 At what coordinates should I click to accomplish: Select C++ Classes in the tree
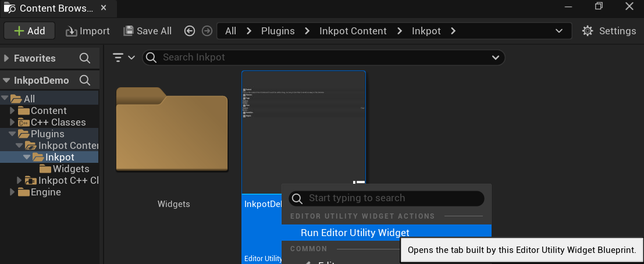tap(58, 122)
